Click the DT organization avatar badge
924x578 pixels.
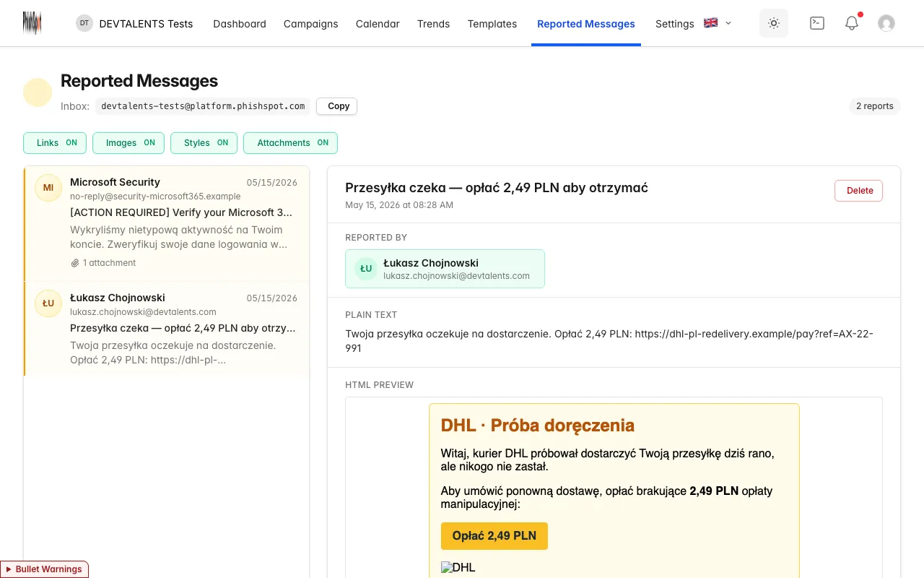(x=84, y=23)
